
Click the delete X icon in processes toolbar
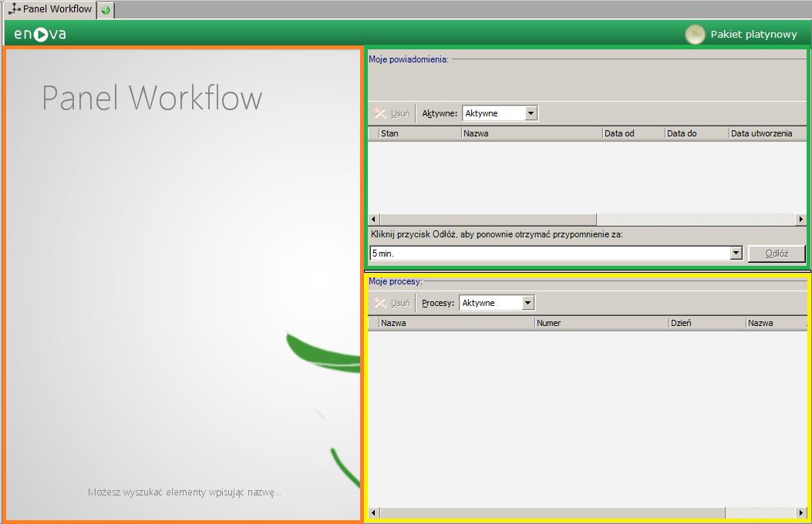tap(381, 303)
